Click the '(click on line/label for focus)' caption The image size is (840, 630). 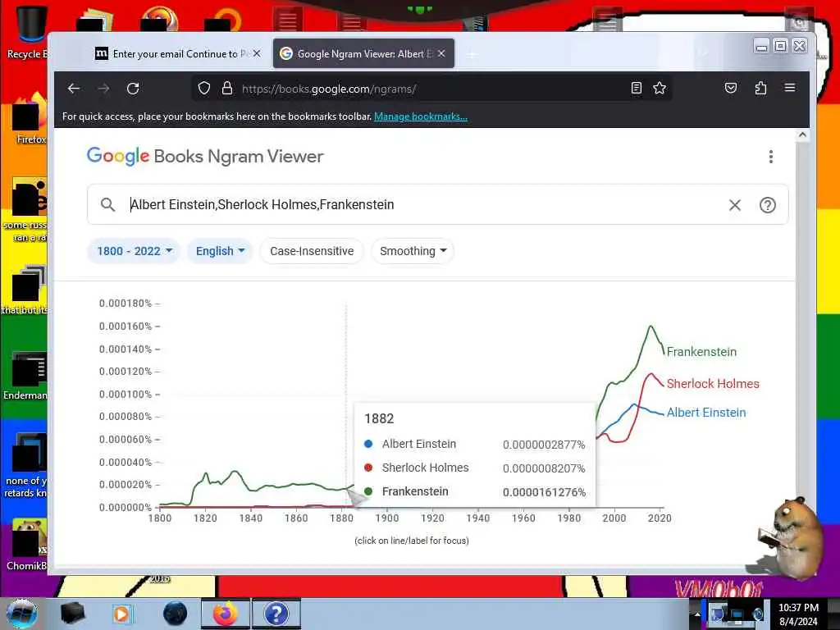point(412,541)
